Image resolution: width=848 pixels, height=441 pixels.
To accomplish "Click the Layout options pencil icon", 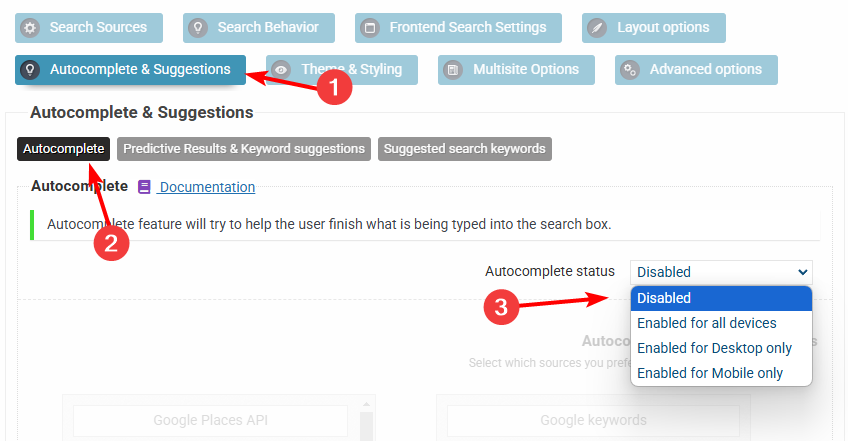I will (598, 28).
